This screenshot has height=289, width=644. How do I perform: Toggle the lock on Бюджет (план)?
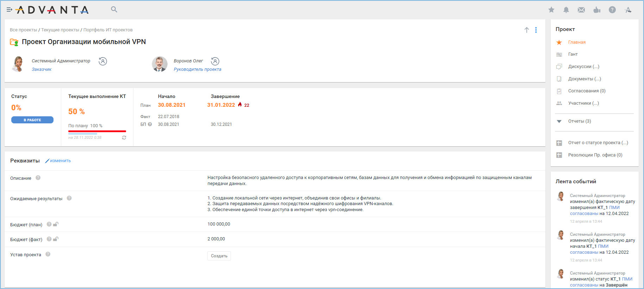[x=56, y=224]
